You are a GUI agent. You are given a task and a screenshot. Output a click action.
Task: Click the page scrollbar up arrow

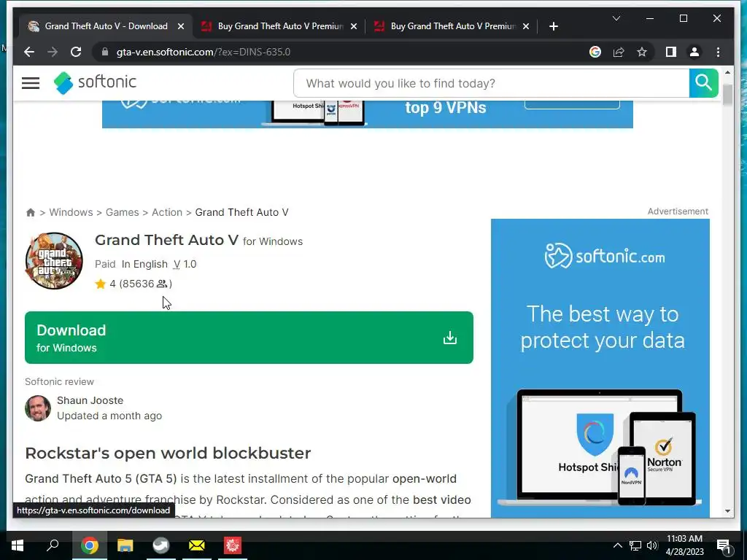click(x=727, y=72)
